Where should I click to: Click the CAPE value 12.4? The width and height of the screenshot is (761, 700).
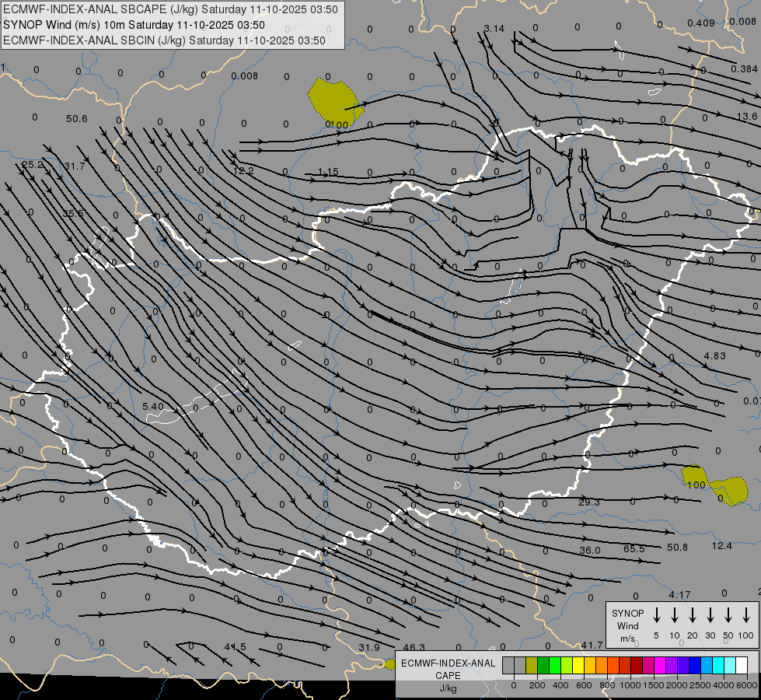721,545
